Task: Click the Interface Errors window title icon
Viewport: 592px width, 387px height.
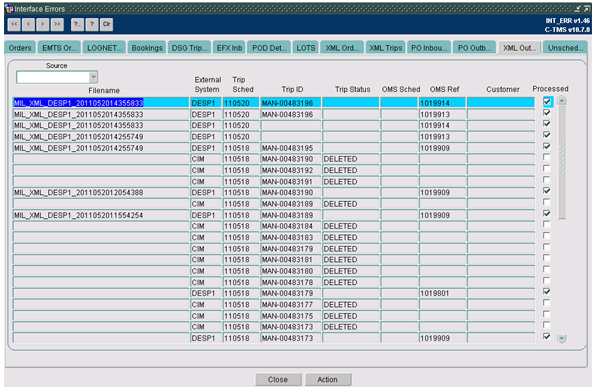Action: tap(9, 9)
